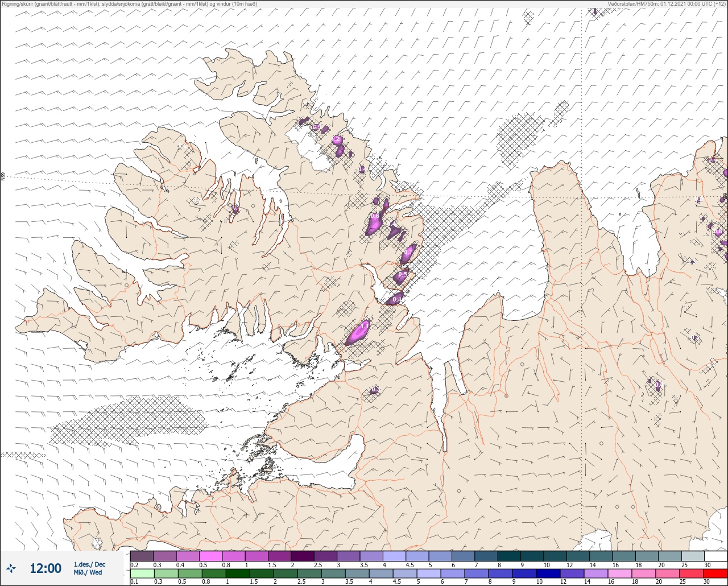The width and height of the screenshot is (728, 586).
Task: Pick the top-row 4 light lavender swatch
Action: [395, 556]
